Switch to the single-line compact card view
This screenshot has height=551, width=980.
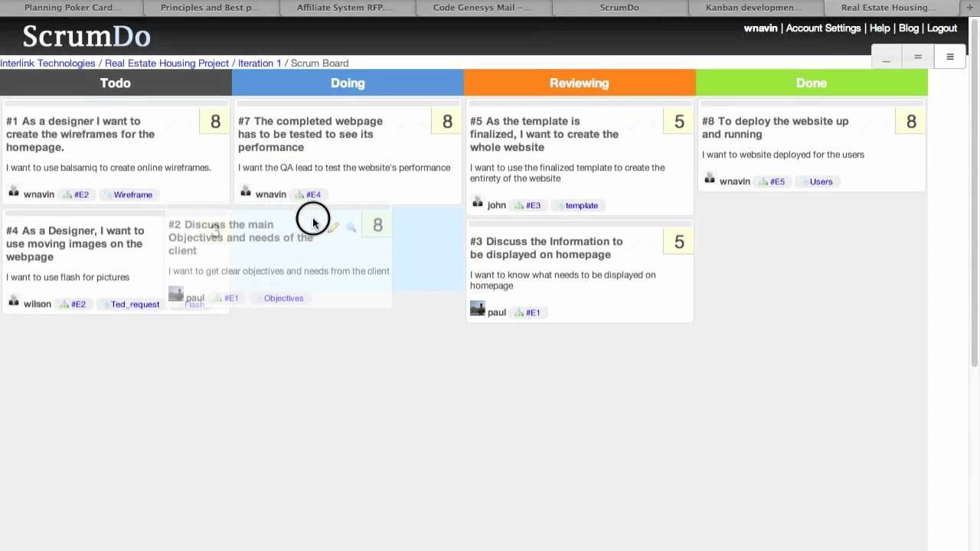[x=887, y=57]
